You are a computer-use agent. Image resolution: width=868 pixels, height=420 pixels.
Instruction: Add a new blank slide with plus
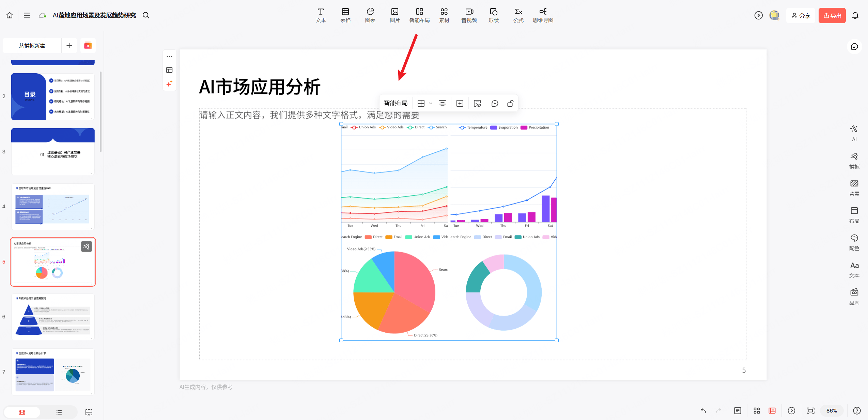tap(69, 45)
